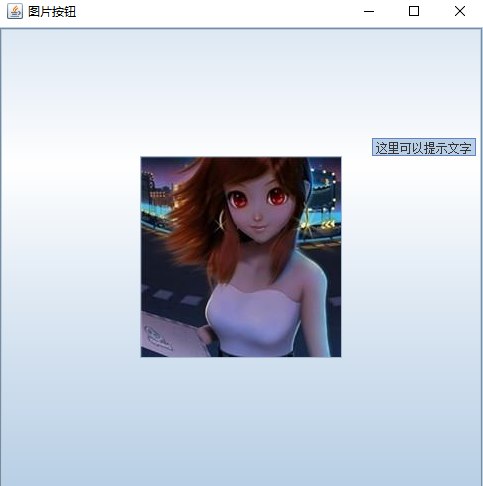Image resolution: width=483 pixels, height=486 pixels.
Task: Minimize the 图片按钮 window
Action: point(369,11)
